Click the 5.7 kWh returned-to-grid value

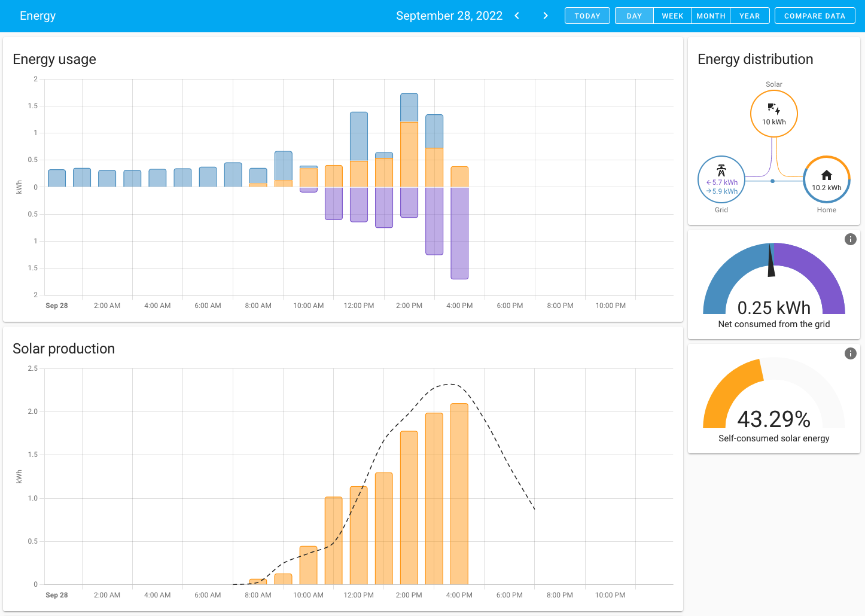pyautogui.click(x=724, y=182)
